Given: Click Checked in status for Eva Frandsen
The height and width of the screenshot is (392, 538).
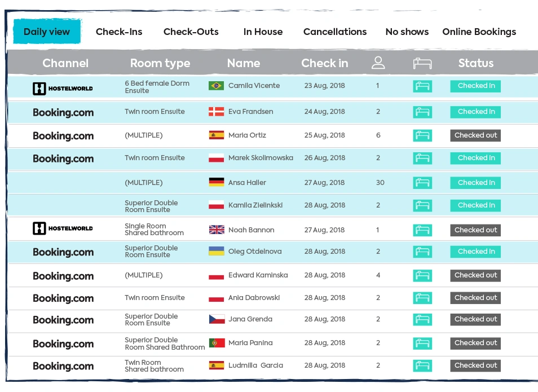Looking at the screenshot, I should click(475, 112).
